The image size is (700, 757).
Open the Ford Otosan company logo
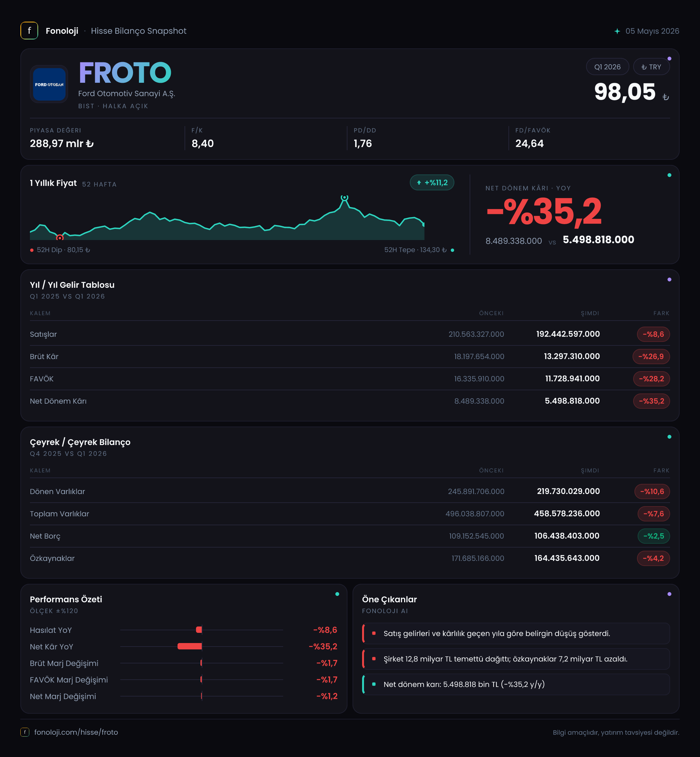49,84
